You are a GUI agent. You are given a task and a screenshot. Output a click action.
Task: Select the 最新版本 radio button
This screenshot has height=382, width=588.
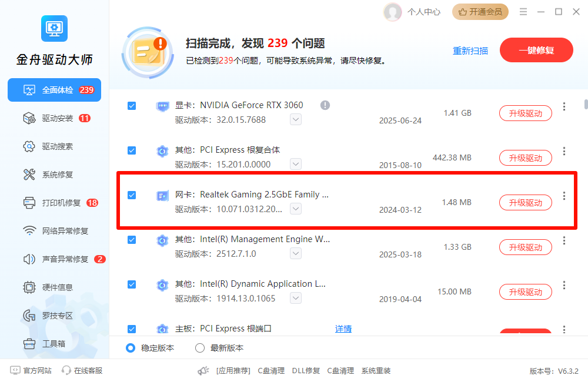(x=200, y=348)
